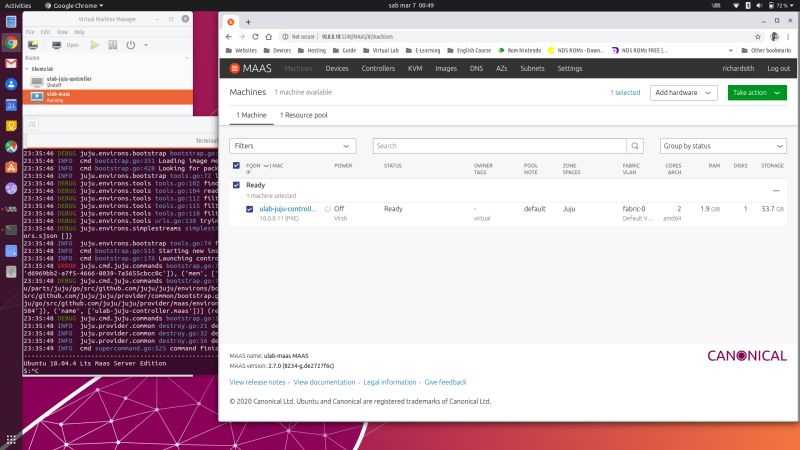Open a new Chrome tab with plus
Screen dimensions: 800x450
coord(248,22)
